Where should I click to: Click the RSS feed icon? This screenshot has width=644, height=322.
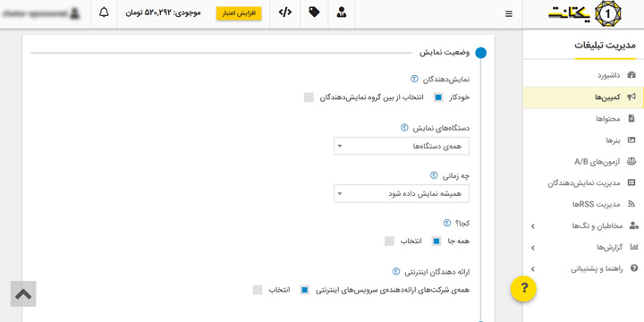tap(631, 204)
